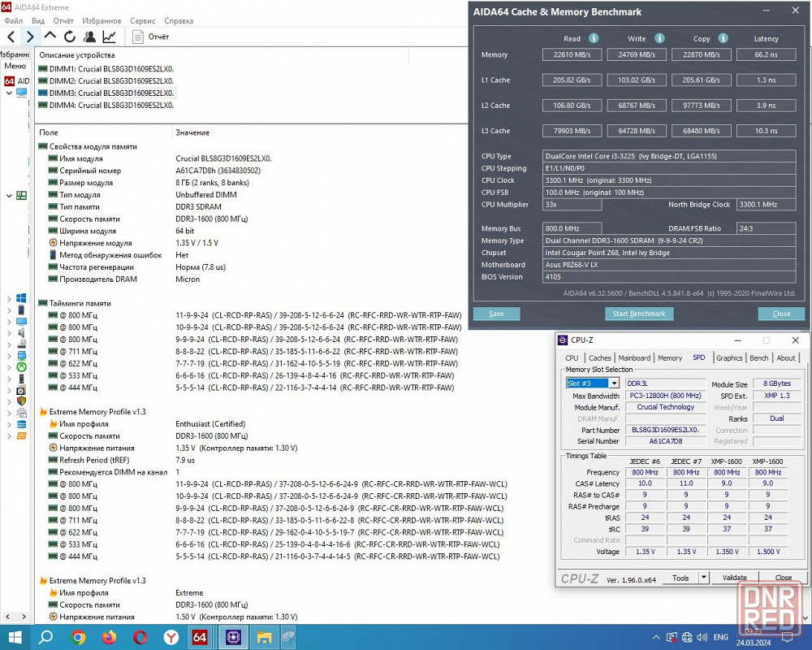This screenshot has height=650, width=812.
Task: Switch to the Bench tab in CPU-Z
Action: click(758, 357)
